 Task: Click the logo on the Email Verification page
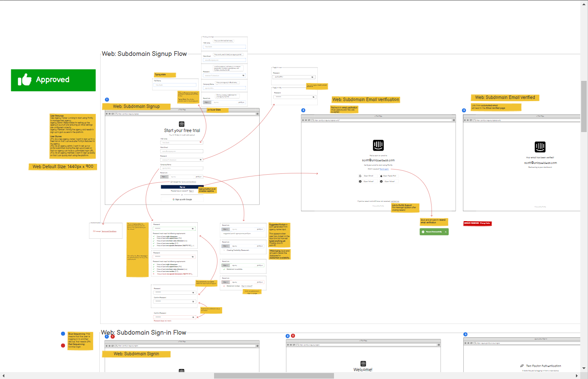click(x=378, y=145)
